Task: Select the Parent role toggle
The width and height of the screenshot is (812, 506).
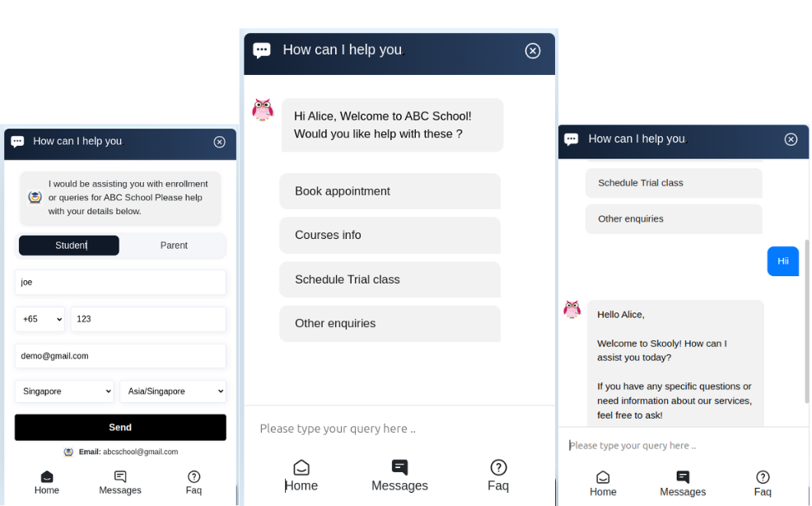Action: click(174, 246)
